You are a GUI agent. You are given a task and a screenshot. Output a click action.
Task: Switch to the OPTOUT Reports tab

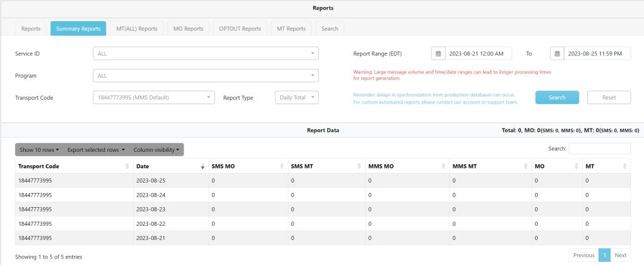pos(240,28)
